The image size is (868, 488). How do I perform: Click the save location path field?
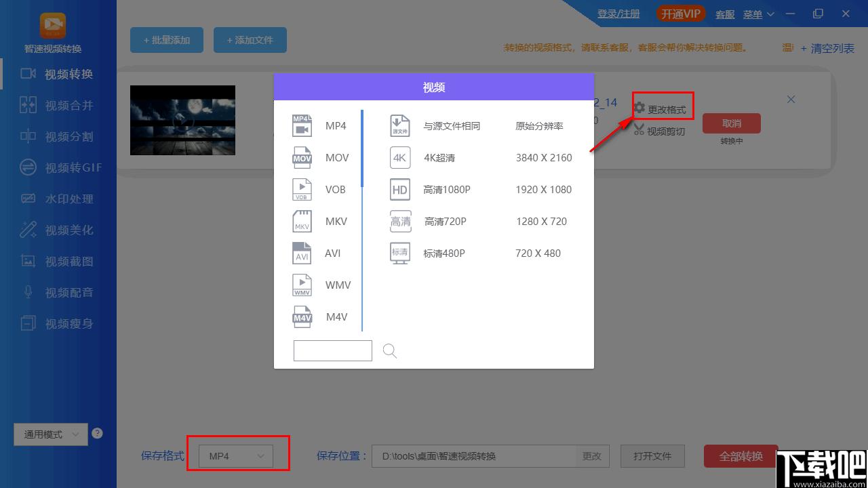pyautogui.click(x=473, y=456)
